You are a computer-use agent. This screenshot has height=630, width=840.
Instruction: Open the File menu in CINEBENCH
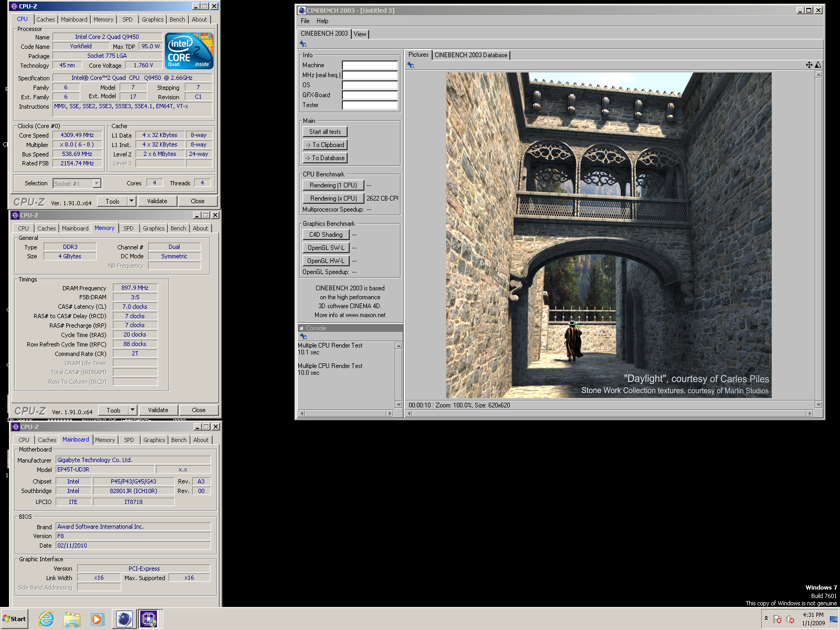click(x=305, y=21)
